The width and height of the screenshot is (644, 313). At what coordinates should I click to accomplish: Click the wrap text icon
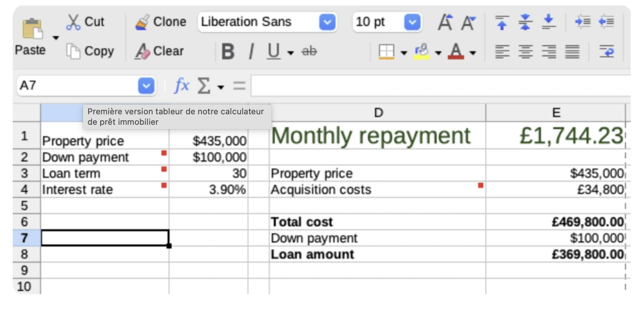[606, 51]
